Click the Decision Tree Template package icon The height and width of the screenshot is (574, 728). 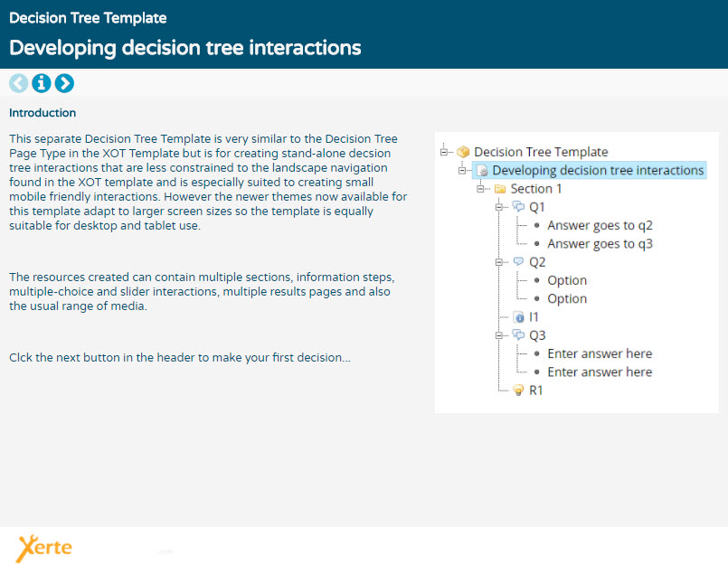[463, 152]
